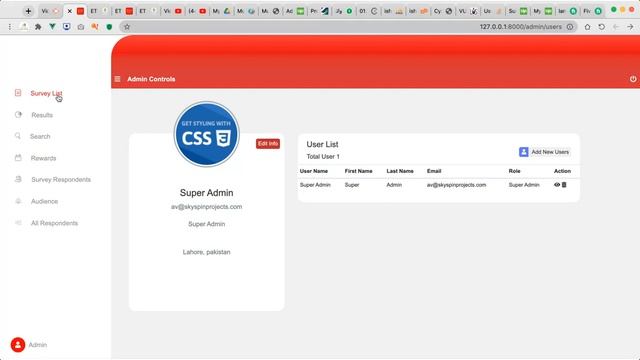
Task: Click the Vue devtools extension icon
Action: [52, 27]
